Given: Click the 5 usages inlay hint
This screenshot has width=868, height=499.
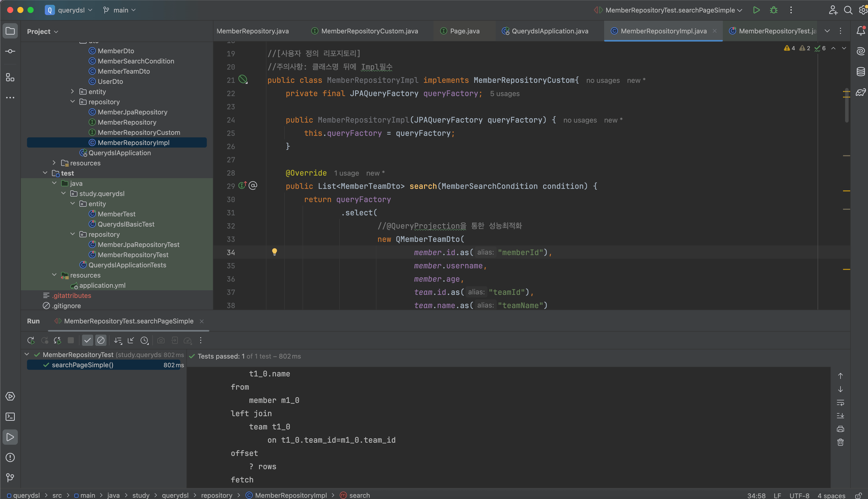Looking at the screenshot, I should click(x=505, y=94).
